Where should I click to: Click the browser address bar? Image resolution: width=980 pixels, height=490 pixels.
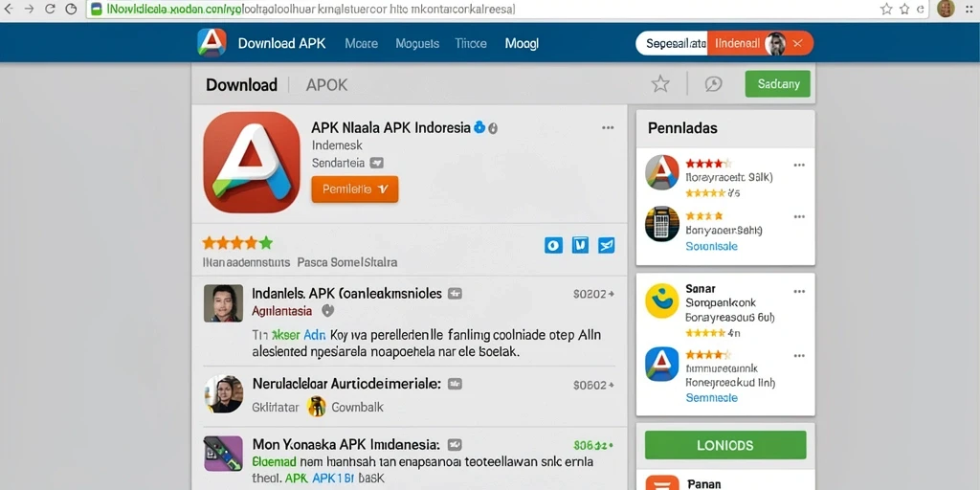point(481,10)
